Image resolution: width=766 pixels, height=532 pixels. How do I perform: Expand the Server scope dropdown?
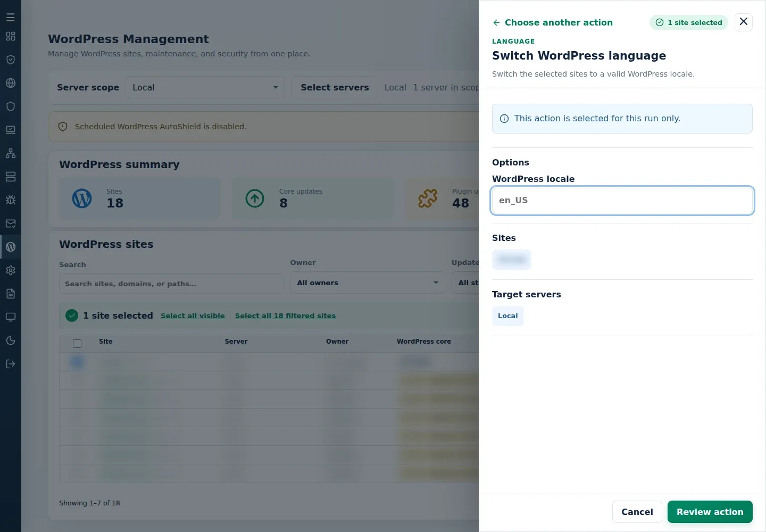[205, 87]
